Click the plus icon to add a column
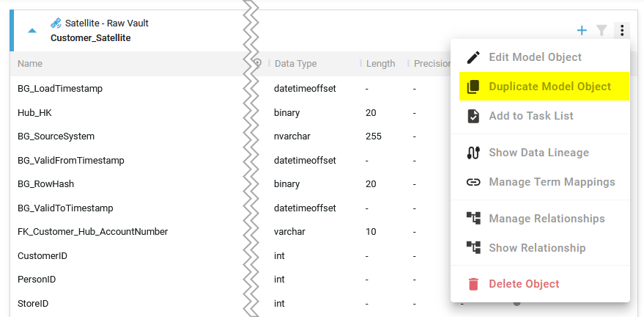 (x=582, y=30)
